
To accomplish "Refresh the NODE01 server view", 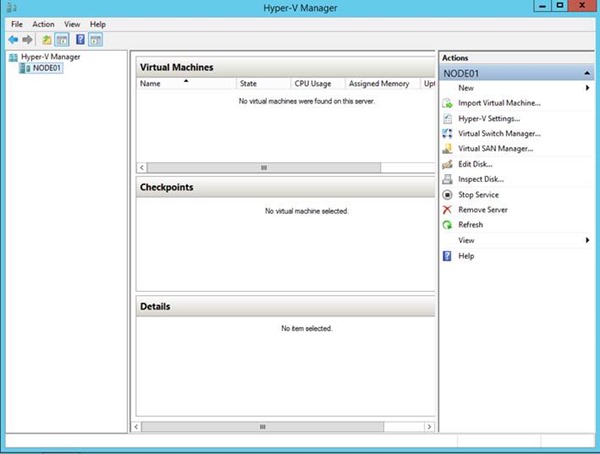I will point(470,225).
